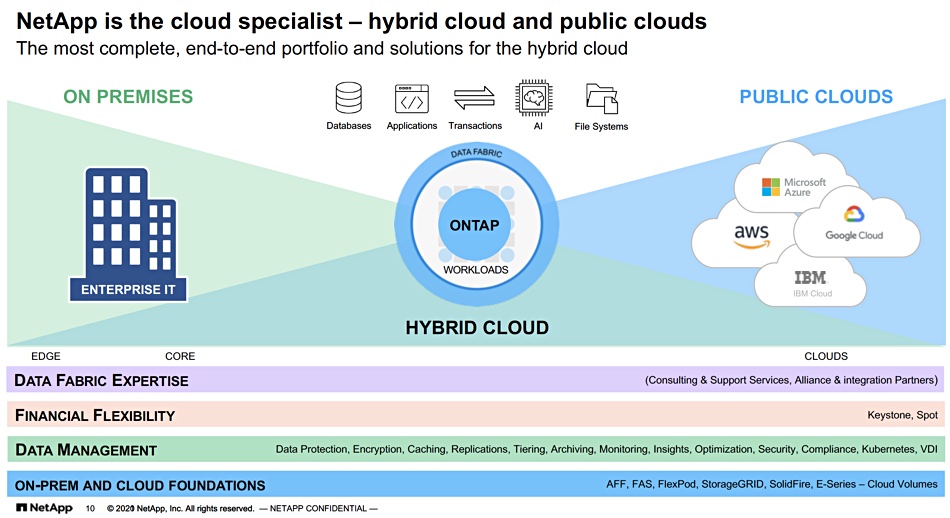Click the IBM Cloud logo
Image resolution: width=950 pixels, height=518 pixels.
(812, 284)
